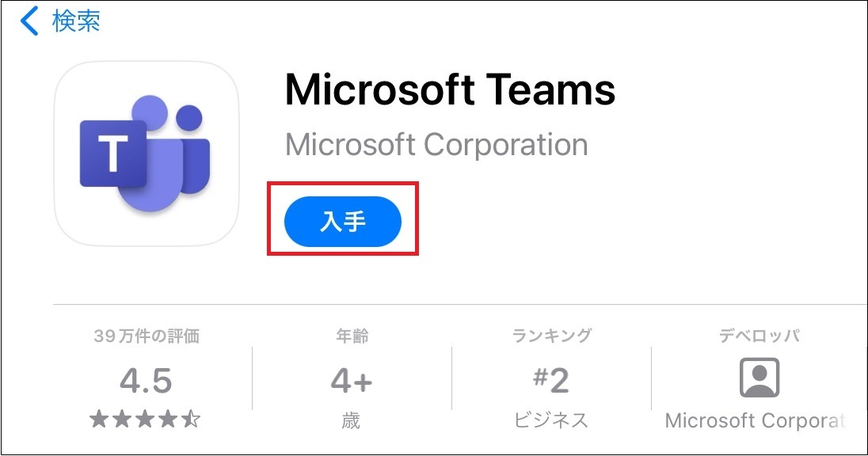
Task: Go back via the 検索 link
Action: (76, 21)
